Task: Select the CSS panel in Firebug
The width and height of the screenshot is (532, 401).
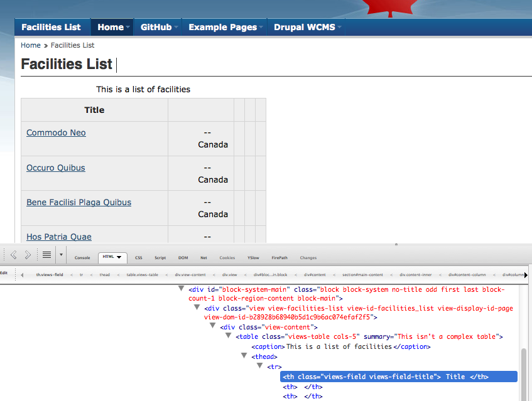Action: 138,257
